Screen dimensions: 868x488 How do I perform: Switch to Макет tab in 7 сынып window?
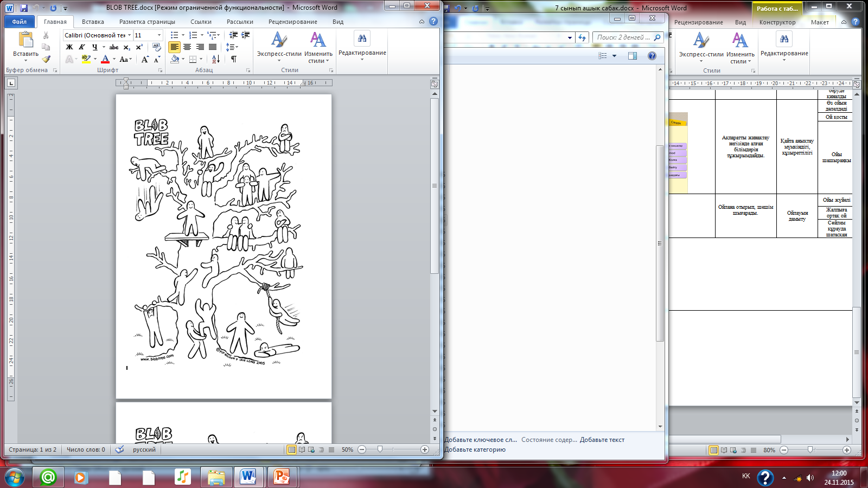[x=820, y=22]
